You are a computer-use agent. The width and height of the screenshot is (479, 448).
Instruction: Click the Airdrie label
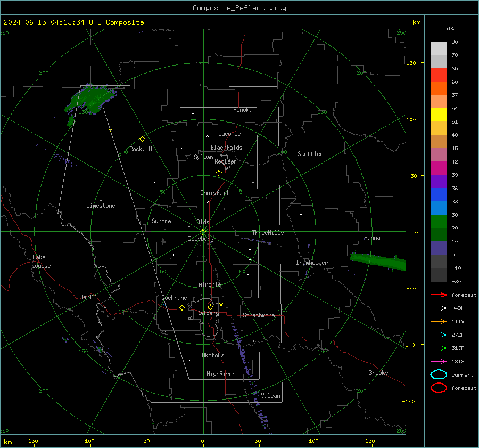click(210, 284)
